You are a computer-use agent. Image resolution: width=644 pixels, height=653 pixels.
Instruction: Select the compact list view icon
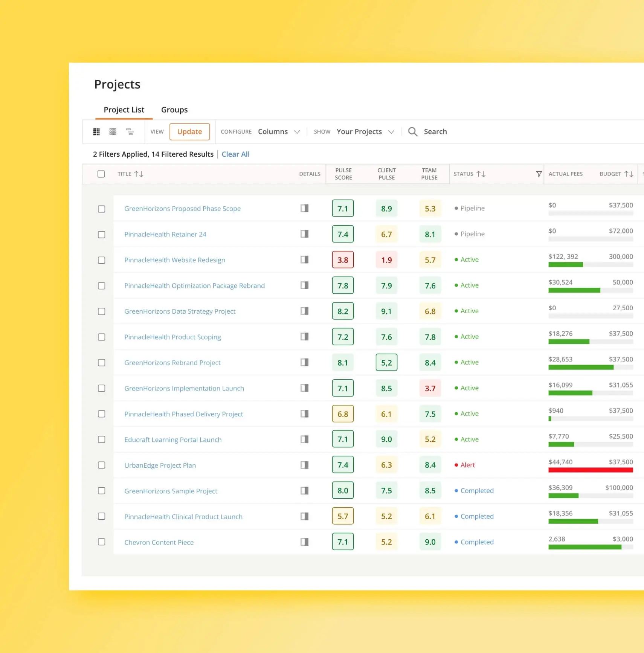point(130,131)
